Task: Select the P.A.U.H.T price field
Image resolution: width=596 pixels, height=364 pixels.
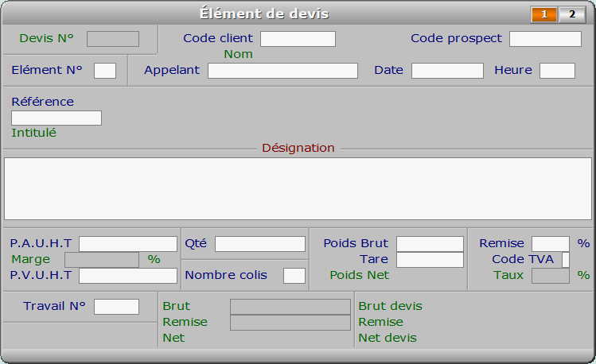Action: [x=128, y=244]
